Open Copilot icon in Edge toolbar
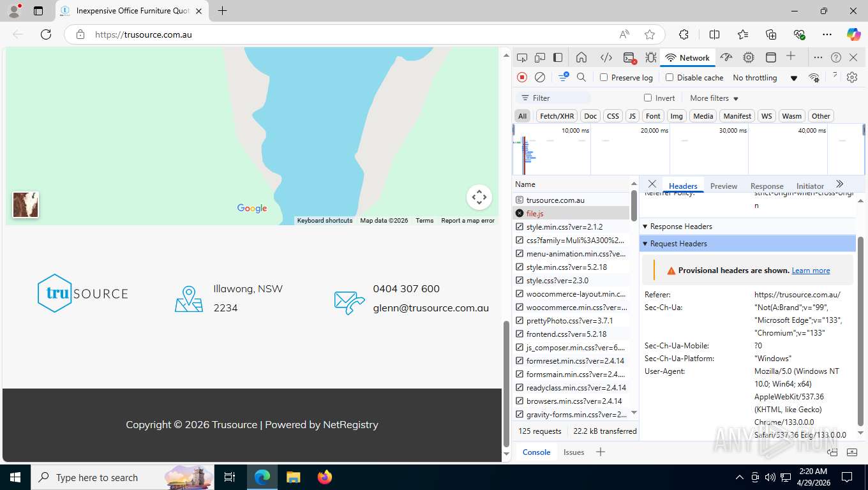The height and width of the screenshot is (490, 868). click(x=853, y=34)
